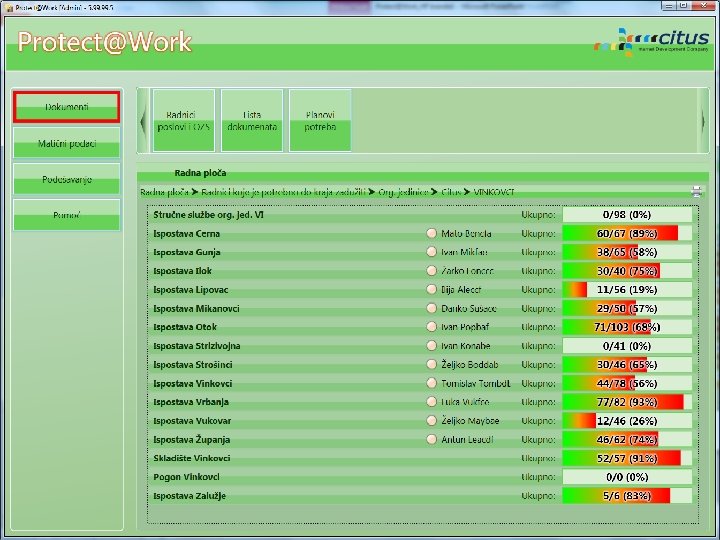
Task: Open the Radnici poslovi i OZS tile
Action: (x=184, y=121)
